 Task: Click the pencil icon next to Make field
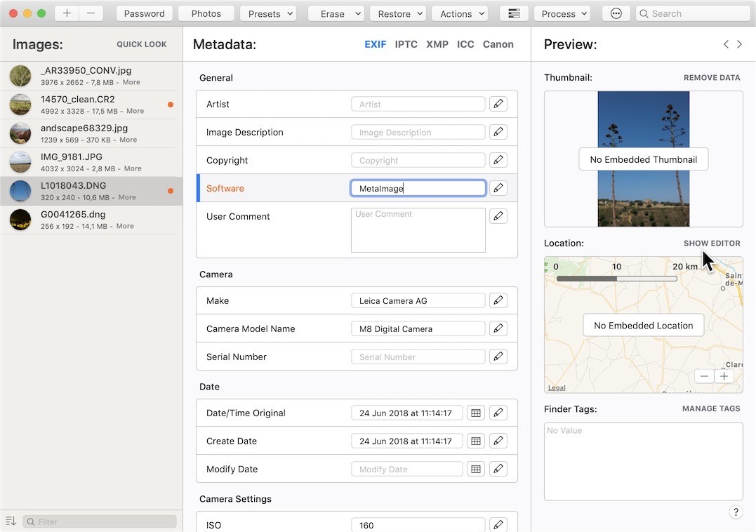point(498,300)
